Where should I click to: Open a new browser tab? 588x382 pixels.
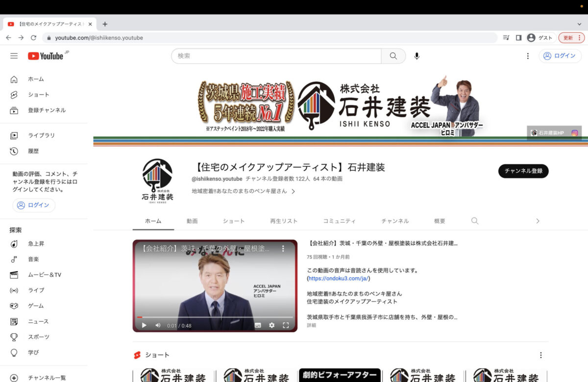pos(105,24)
